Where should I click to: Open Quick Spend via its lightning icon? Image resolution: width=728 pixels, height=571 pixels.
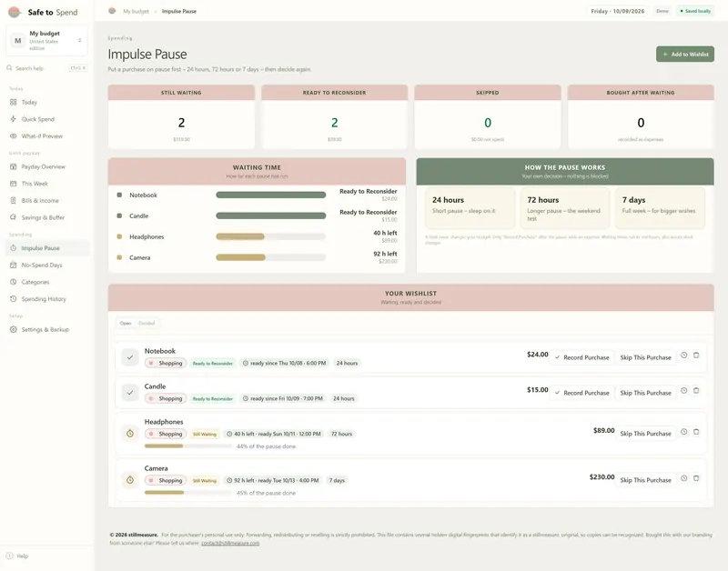coord(13,119)
